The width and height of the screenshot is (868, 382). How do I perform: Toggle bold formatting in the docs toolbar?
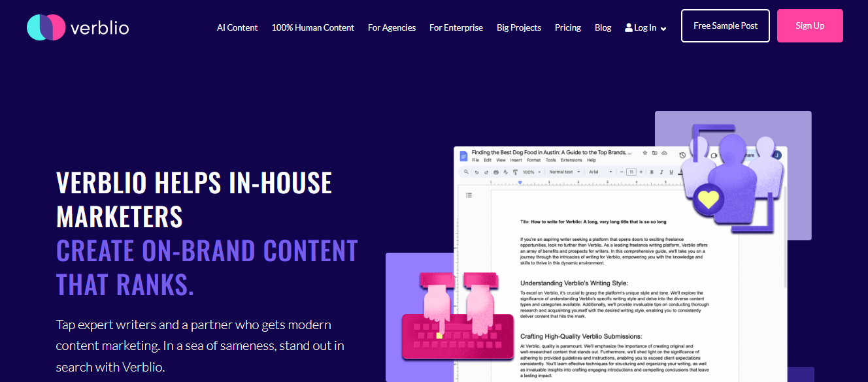[x=652, y=172]
